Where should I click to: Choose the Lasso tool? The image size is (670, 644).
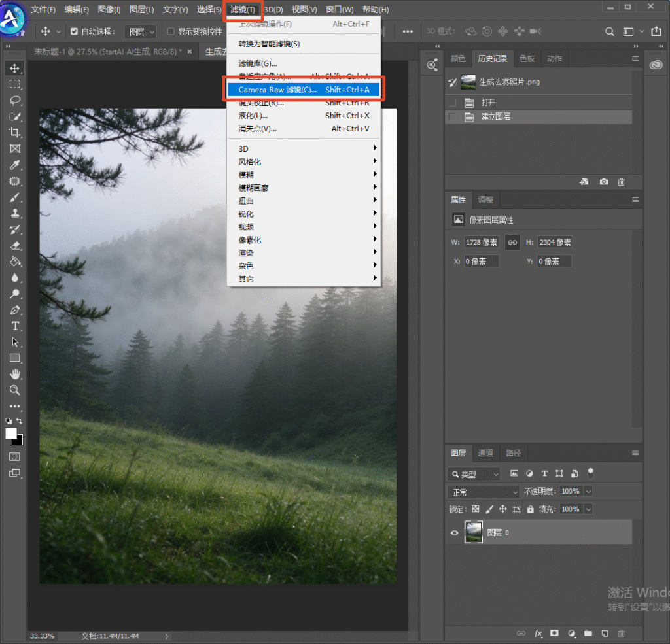coord(15,101)
